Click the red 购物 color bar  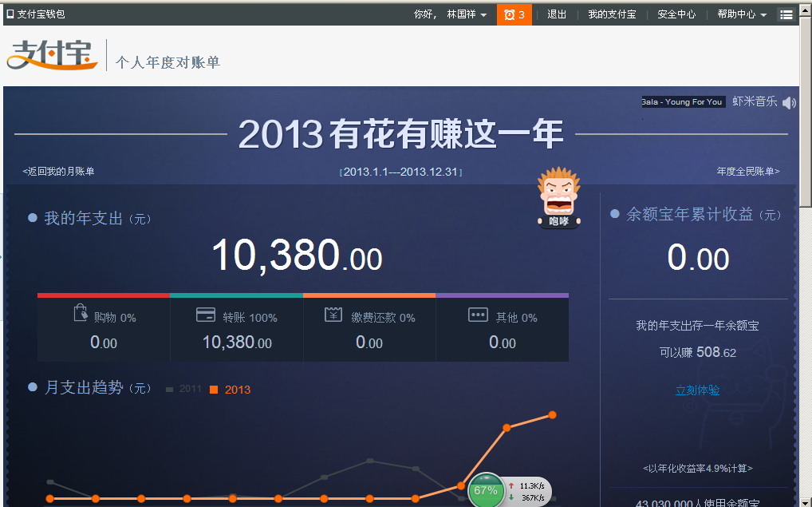104,295
